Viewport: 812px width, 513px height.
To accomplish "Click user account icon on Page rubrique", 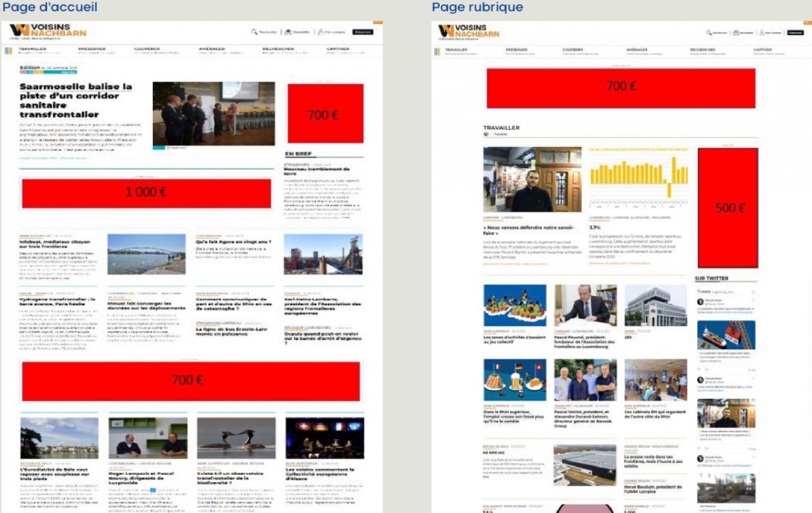I will click(x=762, y=33).
